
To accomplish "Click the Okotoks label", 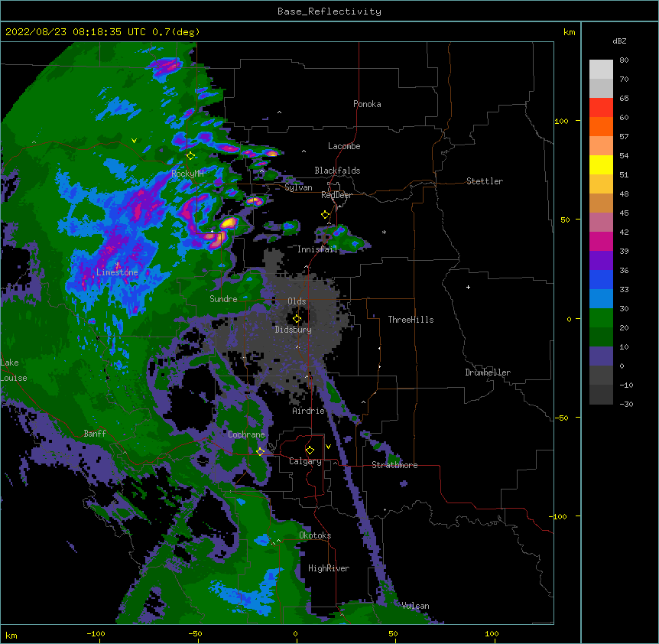I will tap(315, 535).
